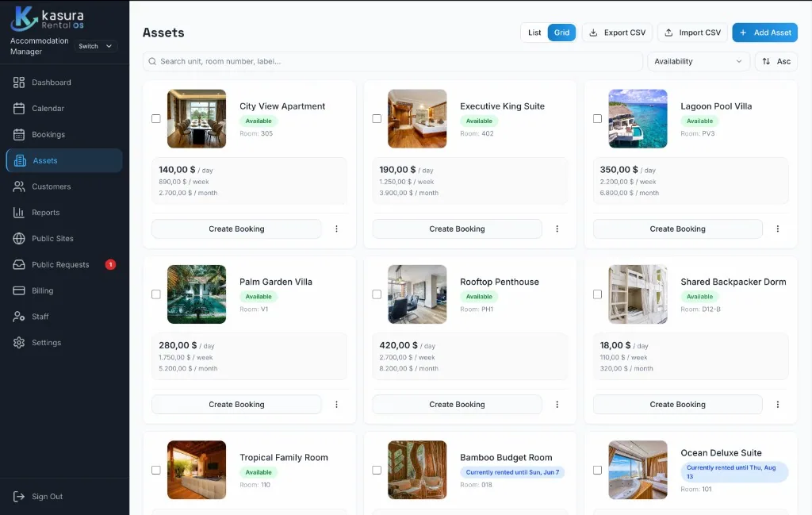Create Booking for Lagoon Pool Villa
Screen dimensions: 812x515
(677, 229)
